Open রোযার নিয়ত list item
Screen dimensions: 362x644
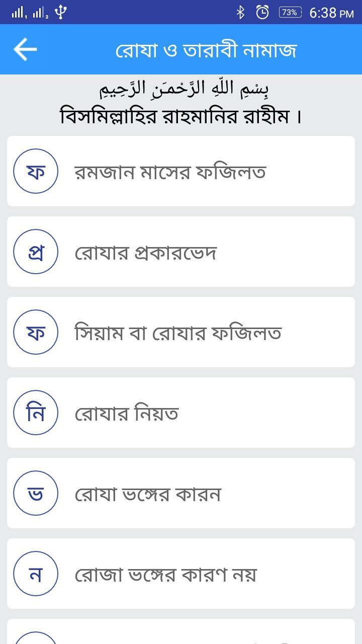[x=127, y=414]
